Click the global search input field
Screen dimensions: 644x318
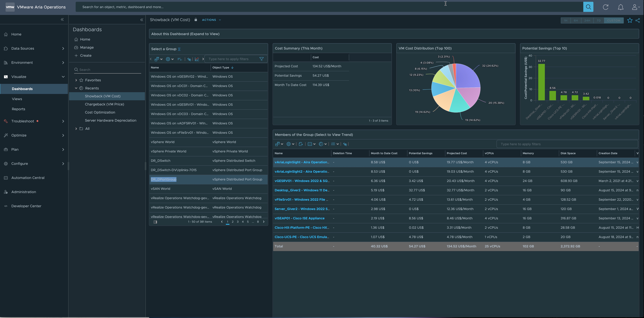click(329, 7)
